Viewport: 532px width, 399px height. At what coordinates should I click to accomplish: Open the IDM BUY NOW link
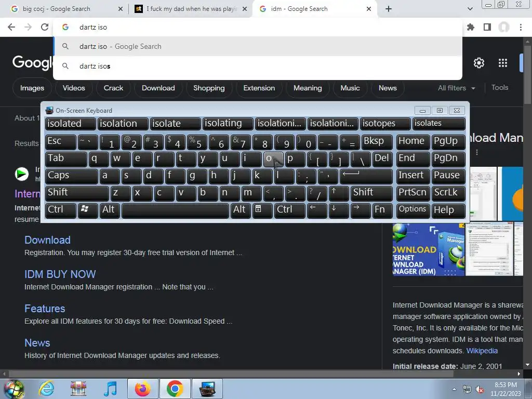(60, 274)
